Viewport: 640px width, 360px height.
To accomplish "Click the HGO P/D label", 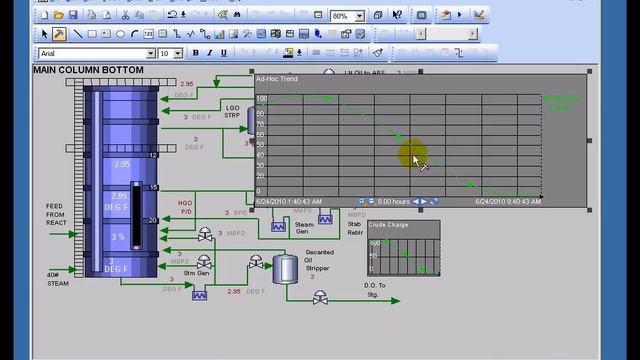I will (185, 207).
